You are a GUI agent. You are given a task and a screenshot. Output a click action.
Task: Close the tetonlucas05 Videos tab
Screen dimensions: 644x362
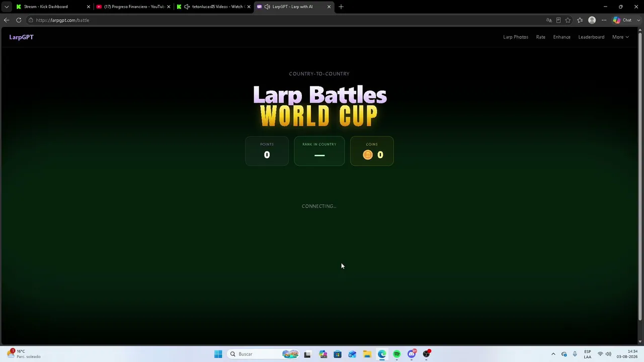point(249,7)
